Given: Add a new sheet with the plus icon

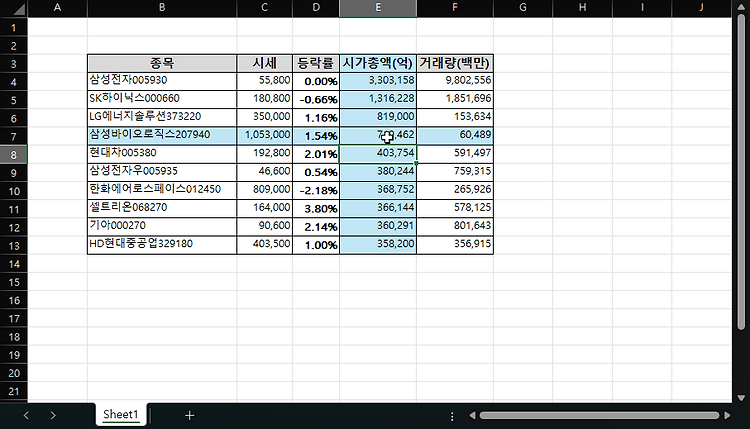Looking at the screenshot, I should coord(189,416).
